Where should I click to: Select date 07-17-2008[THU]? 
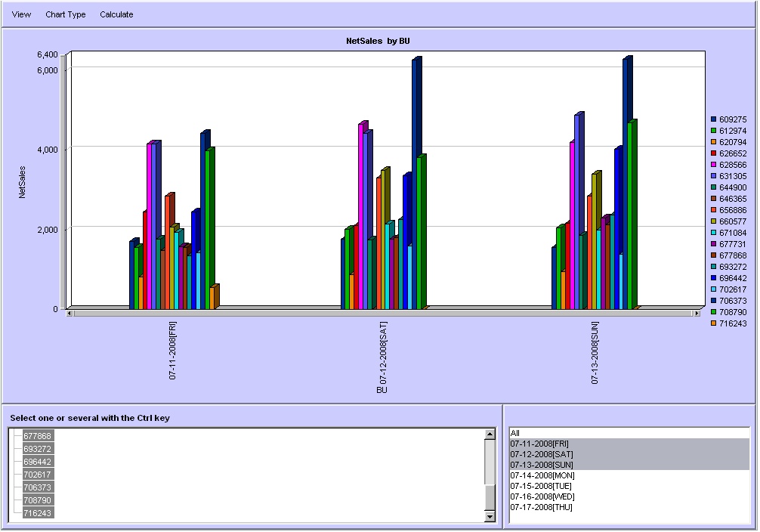pos(541,507)
